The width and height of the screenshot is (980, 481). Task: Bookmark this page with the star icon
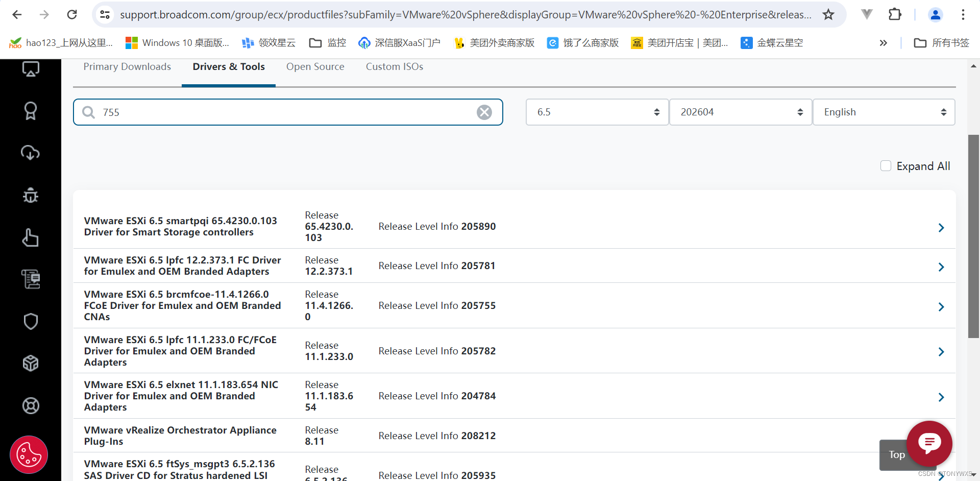[x=828, y=14]
